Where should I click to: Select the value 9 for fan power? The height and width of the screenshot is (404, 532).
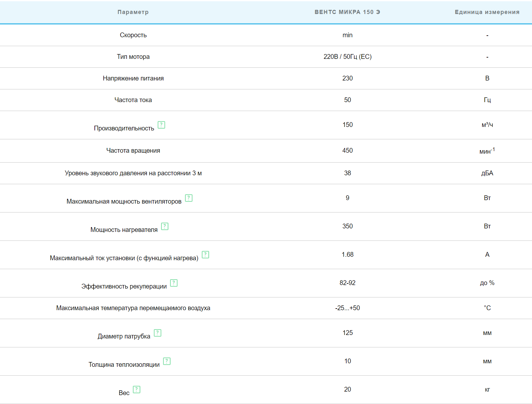click(x=348, y=198)
